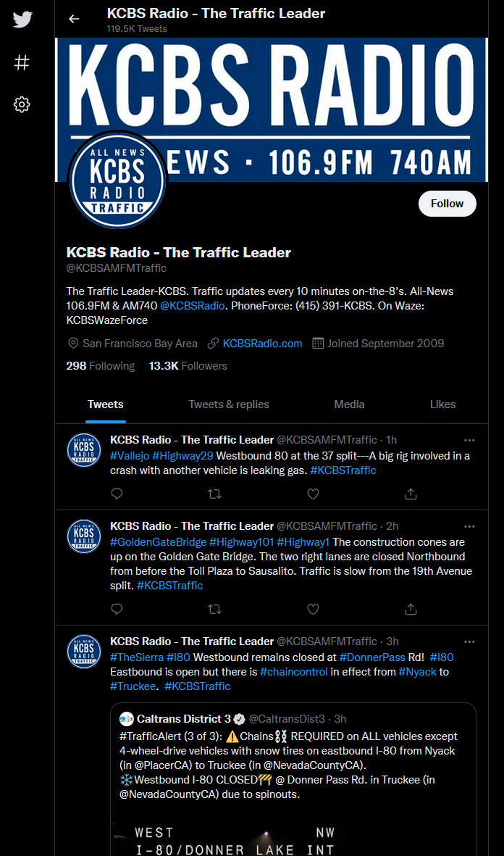Open more options on TheSierra I80 tweet
Viewport: 504px width, 856px height.
tap(469, 641)
